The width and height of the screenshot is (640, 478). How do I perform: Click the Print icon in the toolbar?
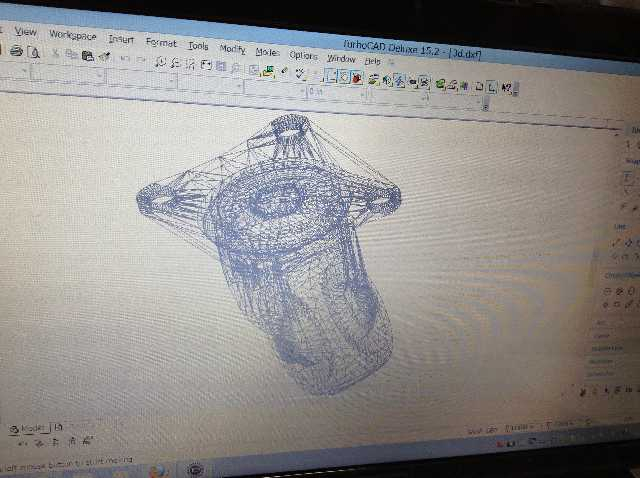click(x=16, y=51)
